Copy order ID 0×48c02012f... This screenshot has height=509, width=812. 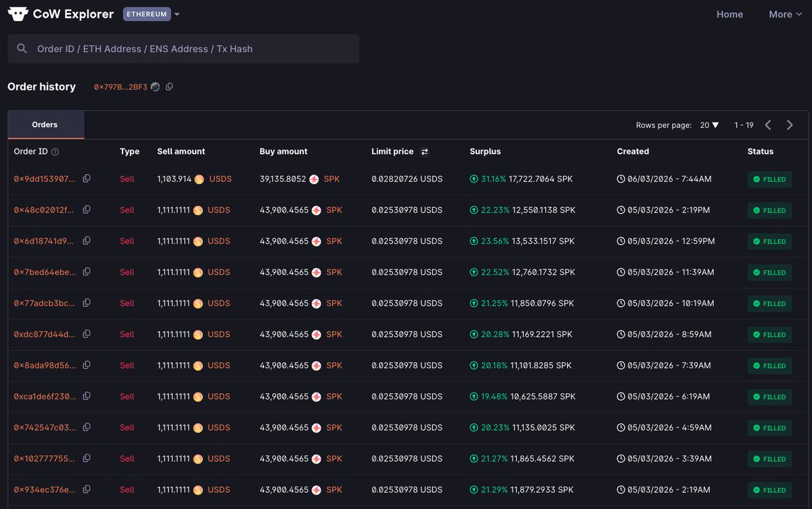click(87, 210)
